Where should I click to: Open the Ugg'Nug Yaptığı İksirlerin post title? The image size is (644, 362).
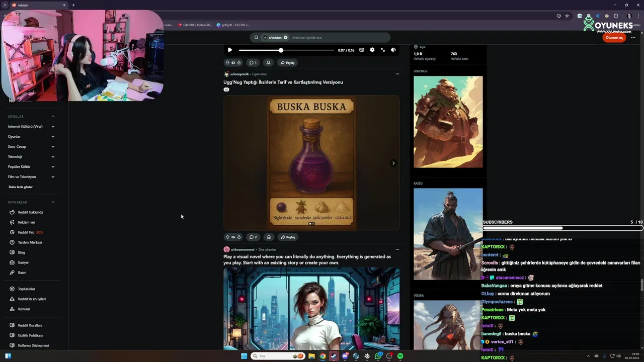click(x=283, y=82)
